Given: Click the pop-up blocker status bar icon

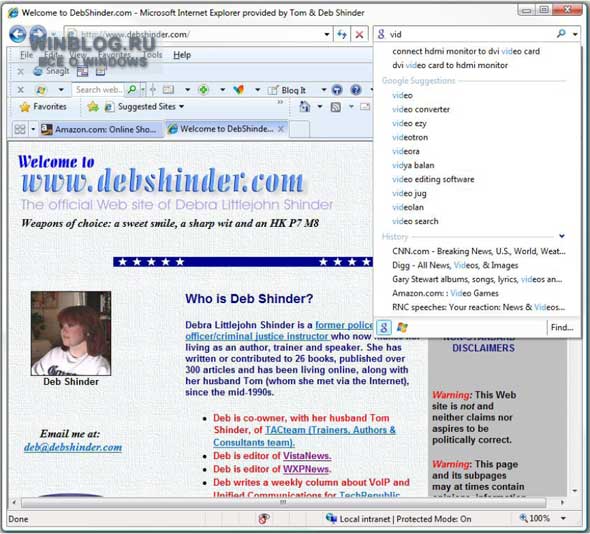Looking at the screenshot, I should (x=264, y=519).
